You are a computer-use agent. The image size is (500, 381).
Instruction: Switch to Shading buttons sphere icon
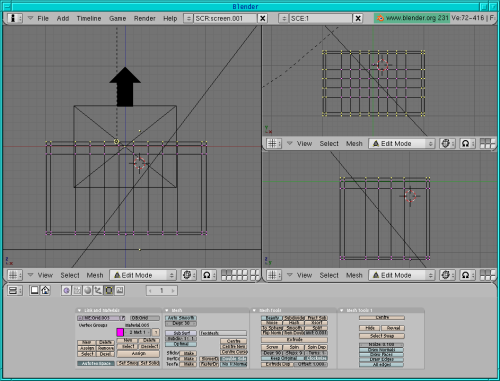(x=88, y=291)
